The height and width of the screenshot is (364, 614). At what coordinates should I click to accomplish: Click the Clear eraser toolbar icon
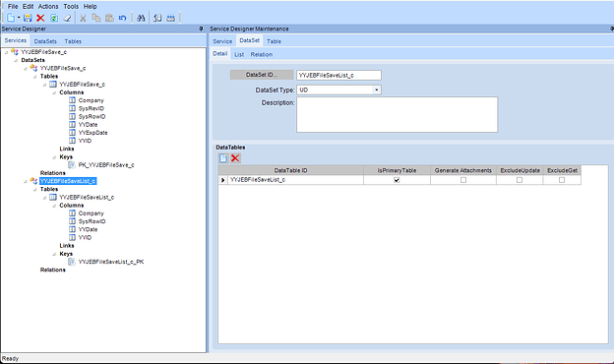(x=67, y=18)
